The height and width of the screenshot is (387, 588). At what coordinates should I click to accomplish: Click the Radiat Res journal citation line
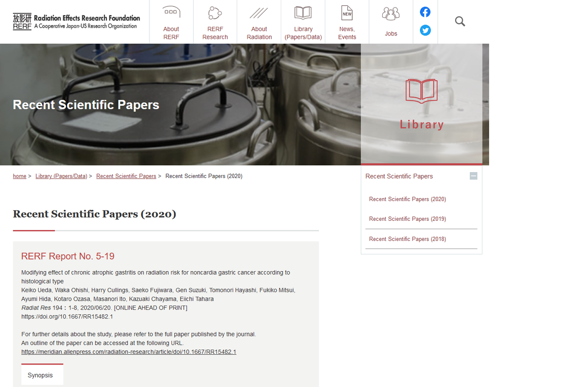point(104,308)
